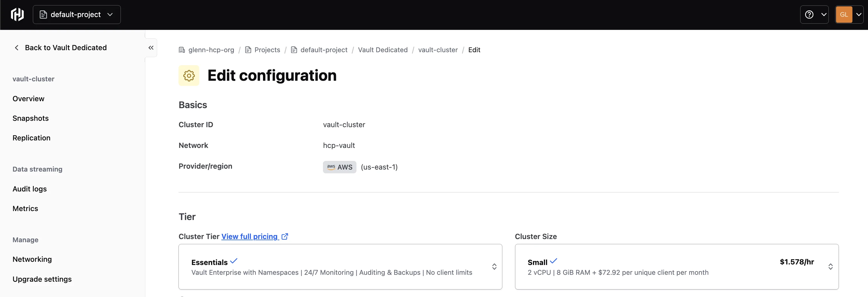Open the cluster tier selection chevrons
Image resolution: width=868 pixels, height=297 pixels.
point(494,267)
